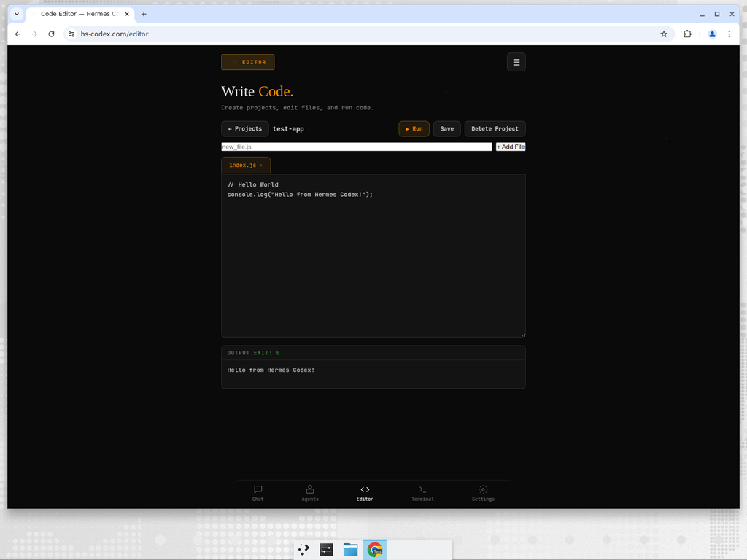Open the Agents bottom navigation icon
The width and height of the screenshot is (747, 560).
pyautogui.click(x=309, y=493)
